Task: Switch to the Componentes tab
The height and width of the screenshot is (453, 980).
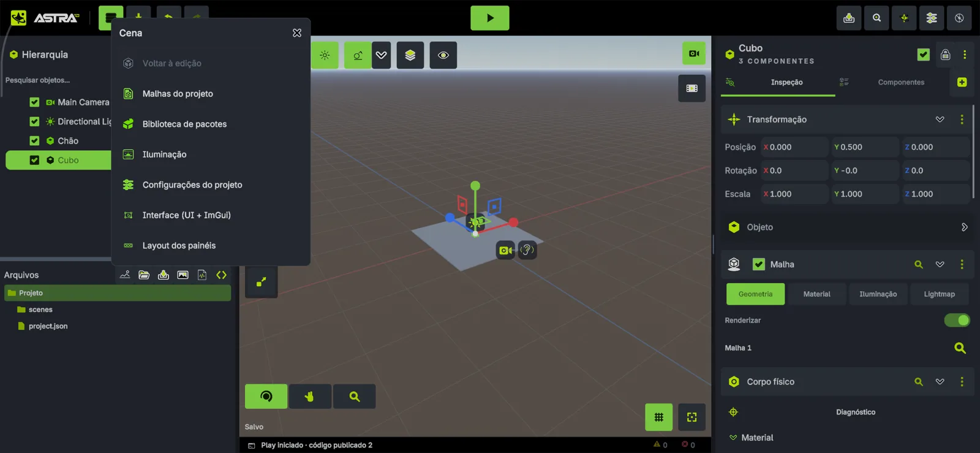Action: pos(901,82)
